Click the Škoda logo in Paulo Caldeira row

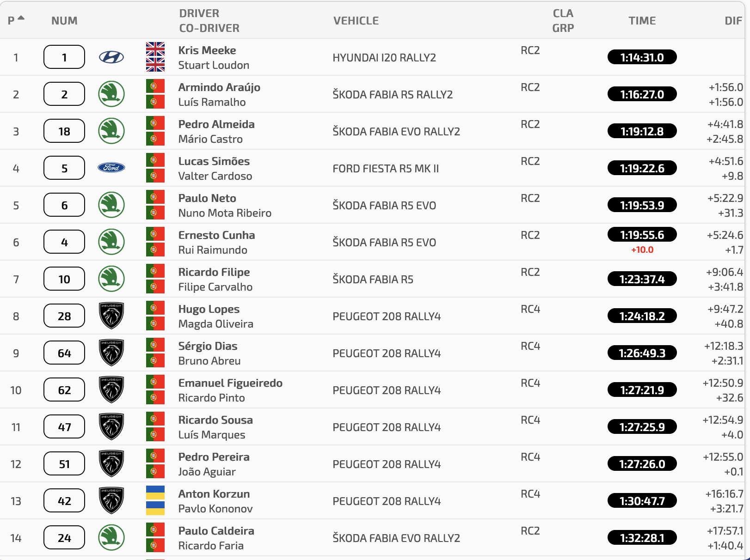click(x=111, y=537)
